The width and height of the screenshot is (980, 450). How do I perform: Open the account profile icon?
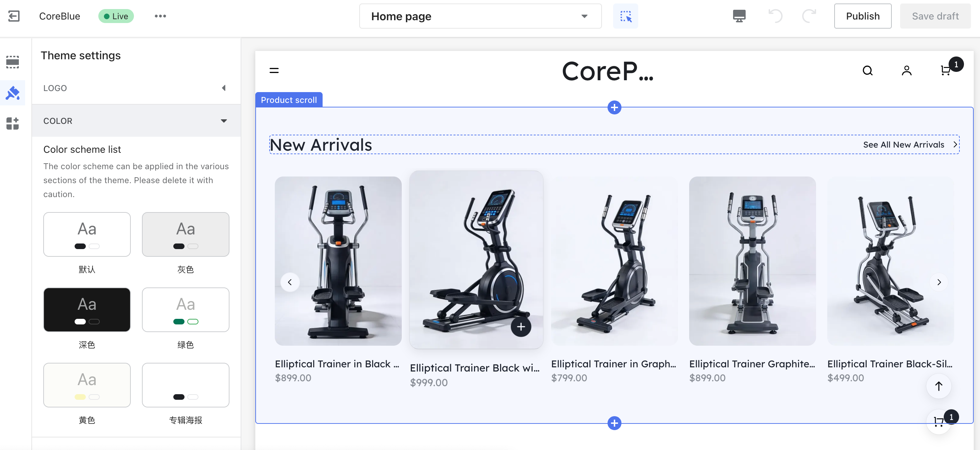[x=906, y=70]
